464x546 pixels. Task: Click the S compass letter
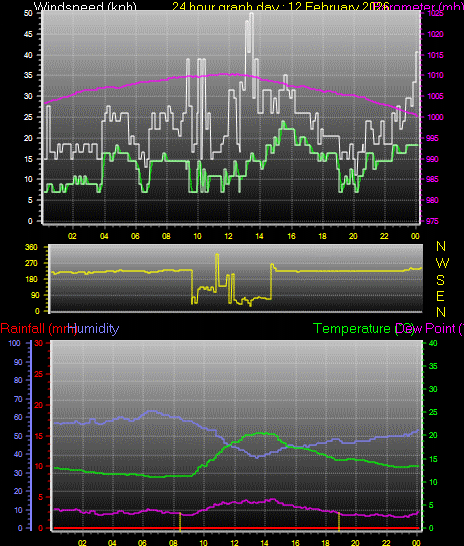click(x=441, y=280)
